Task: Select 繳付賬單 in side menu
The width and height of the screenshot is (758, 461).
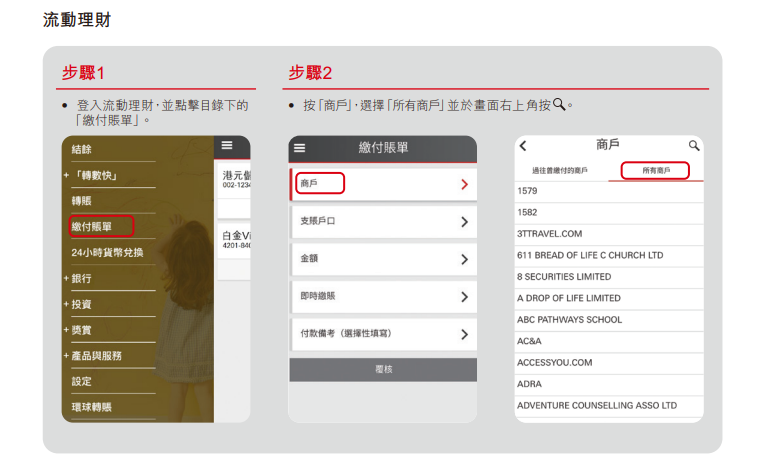Action: click(98, 227)
